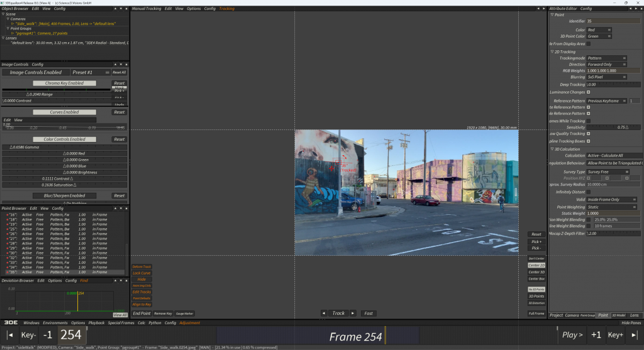Jump to first frame arrow on timeline
This screenshot has height=350, width=644.
pos(10,335)
